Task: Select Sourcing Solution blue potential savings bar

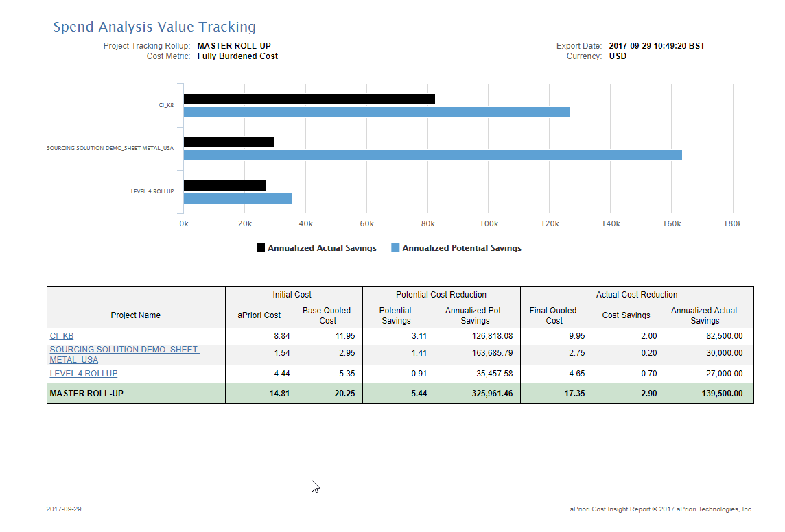Action: point(432,155)
